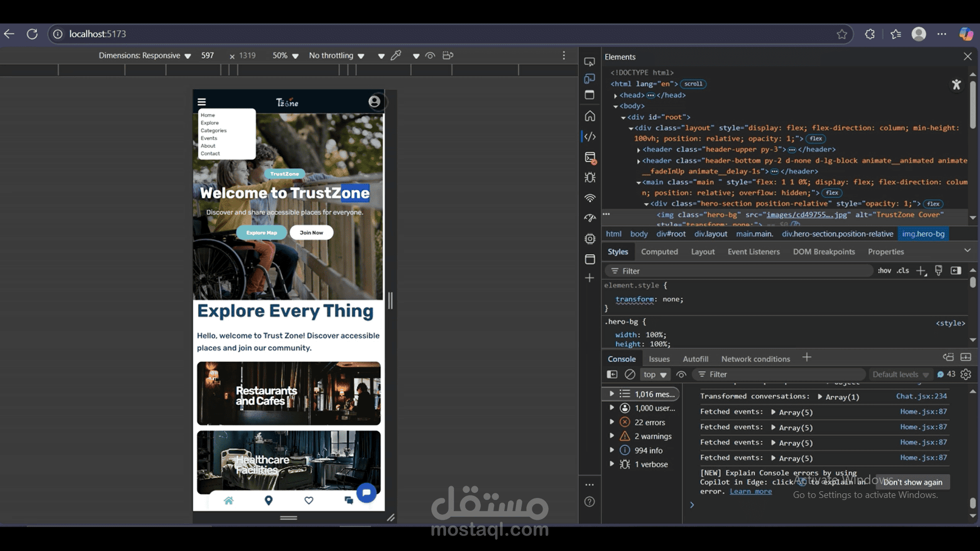Click the new style rule plus icon

(x=921, y=271)
